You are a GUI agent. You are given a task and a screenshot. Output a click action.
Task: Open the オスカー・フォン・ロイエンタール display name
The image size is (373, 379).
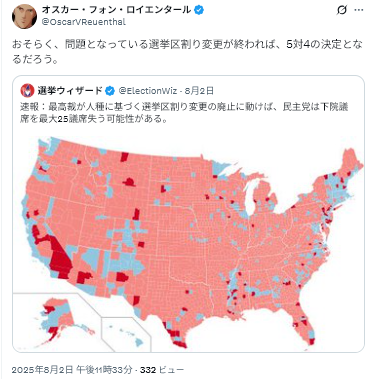pyautogui.click(x=116, y=10)
